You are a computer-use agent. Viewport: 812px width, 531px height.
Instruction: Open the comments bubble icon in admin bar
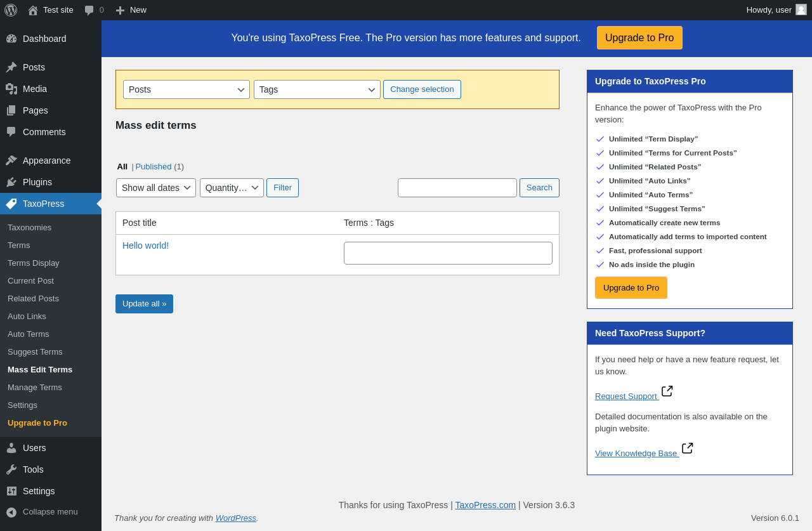coord(89,10)
